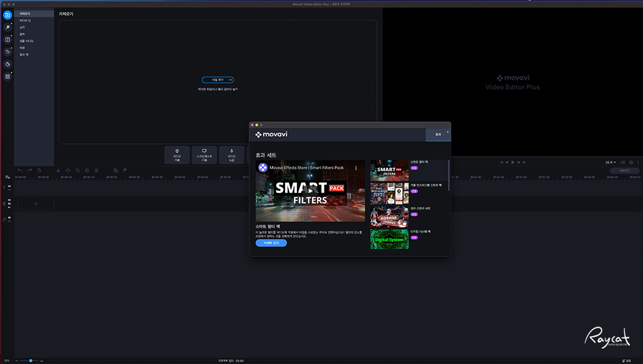This screenshot has width=643, height=364.
Task: Start screencast recording
Action: 204,155
